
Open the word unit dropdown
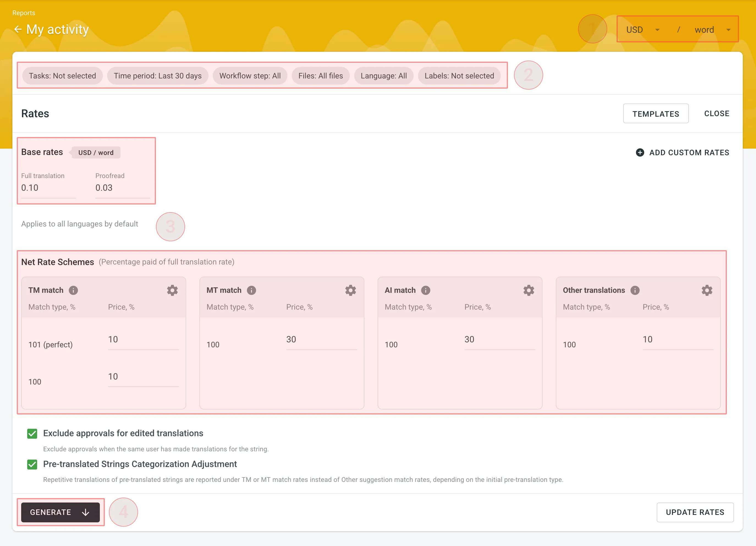pos(712,30)
